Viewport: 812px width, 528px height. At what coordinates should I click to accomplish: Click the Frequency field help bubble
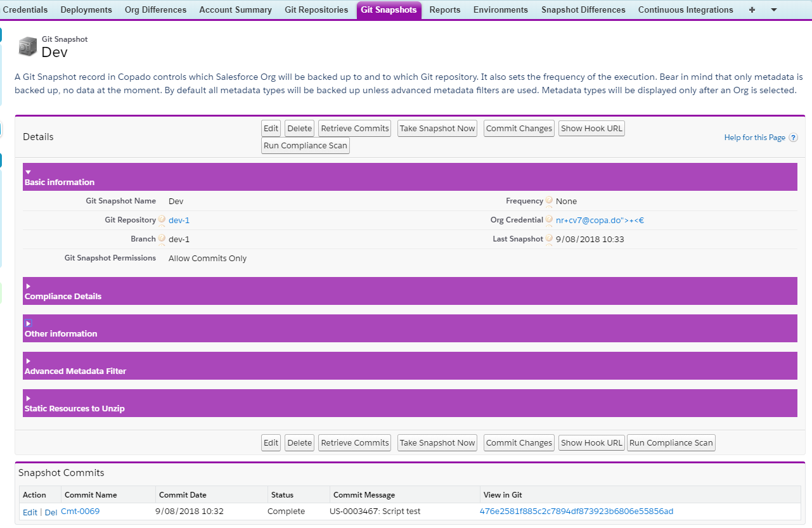pyautogui.click(x=549, y=201)
